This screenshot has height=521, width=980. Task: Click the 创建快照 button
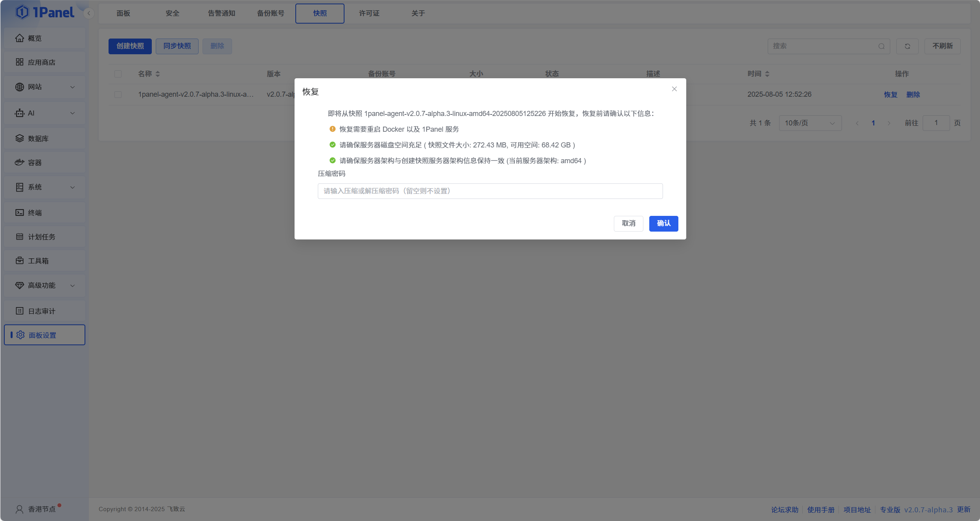130,46
